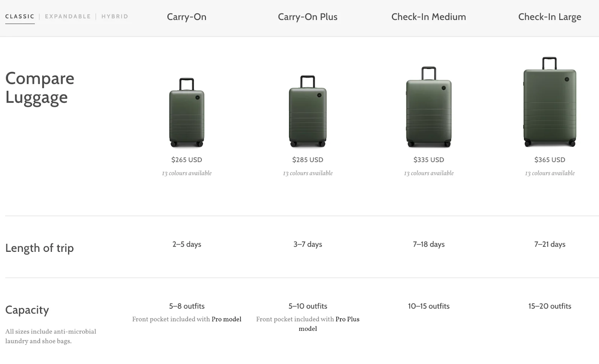Open the Carry-On Plus column header

tap(307, 17)
